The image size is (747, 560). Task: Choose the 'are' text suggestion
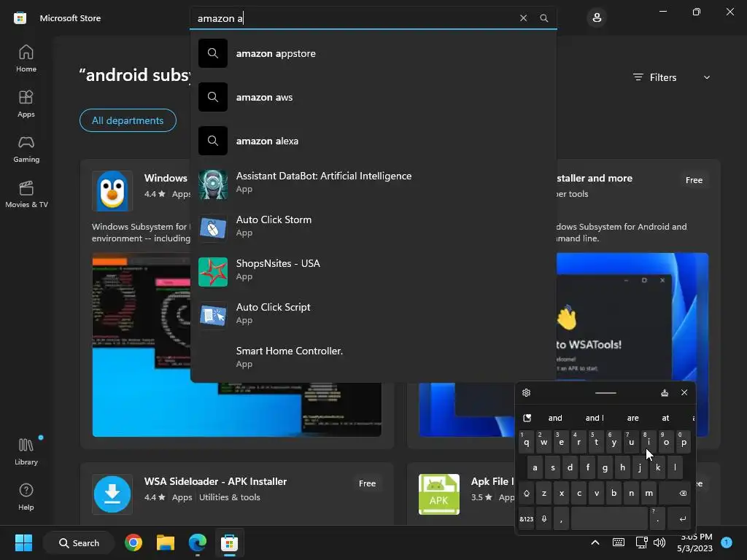632,418
